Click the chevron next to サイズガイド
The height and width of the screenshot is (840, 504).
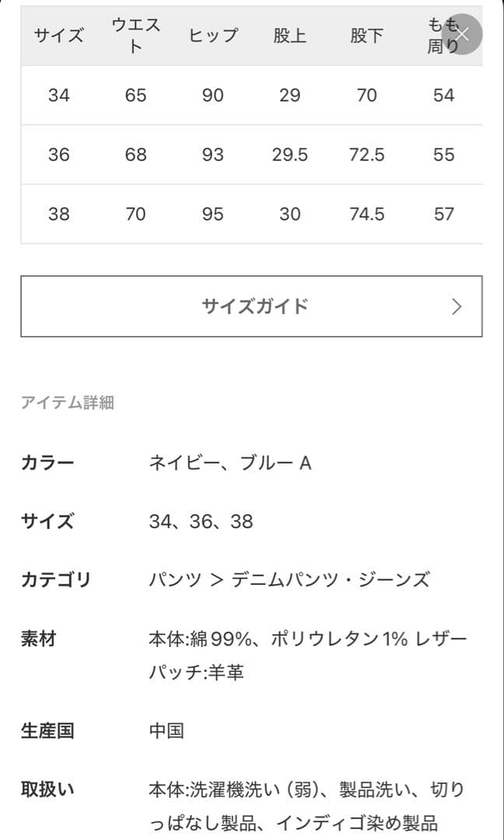pos(458,306)
